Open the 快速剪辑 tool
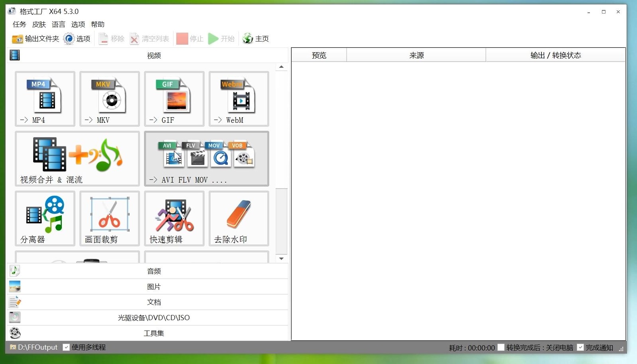The height and width of the screenshot is (364, 637). [174, 218]
